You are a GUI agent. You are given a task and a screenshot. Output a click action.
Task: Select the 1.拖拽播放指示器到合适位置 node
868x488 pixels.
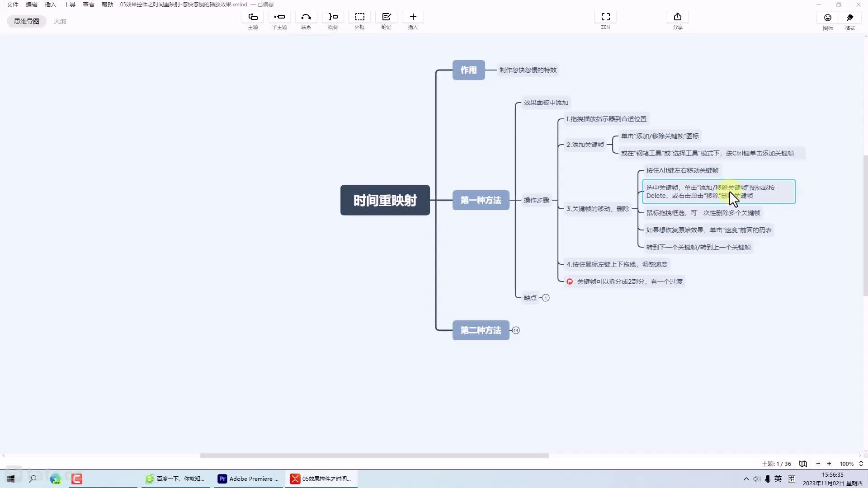click(x=607, y=119)
